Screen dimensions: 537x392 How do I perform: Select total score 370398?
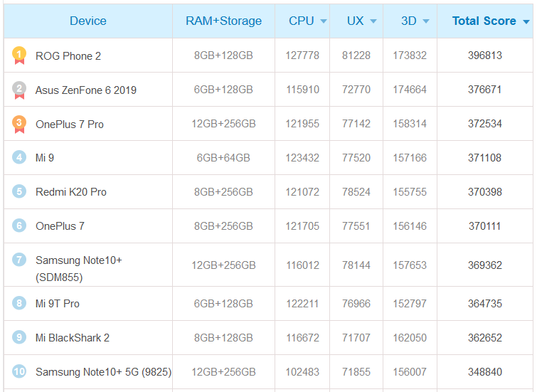tap(485, 192)
